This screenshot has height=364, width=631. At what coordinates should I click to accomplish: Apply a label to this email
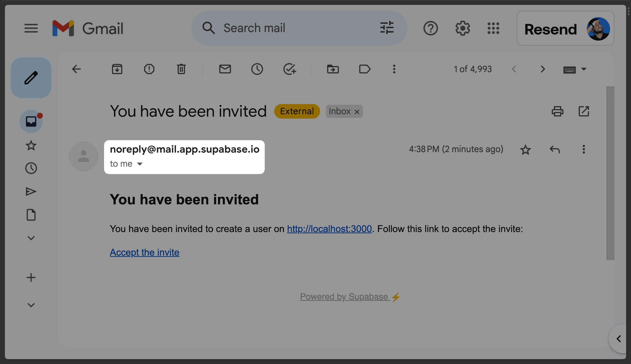(365, 69)
